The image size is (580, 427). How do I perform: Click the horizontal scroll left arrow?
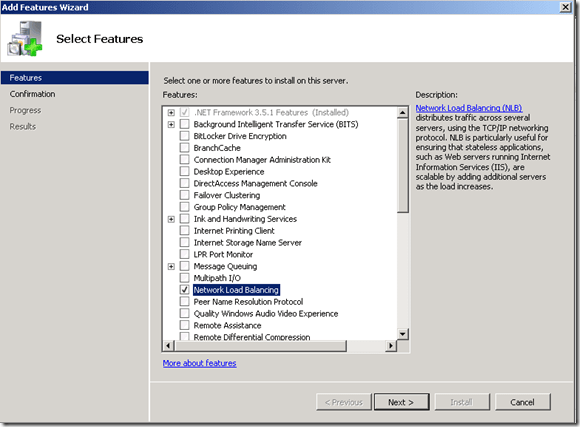coord(168,346)
